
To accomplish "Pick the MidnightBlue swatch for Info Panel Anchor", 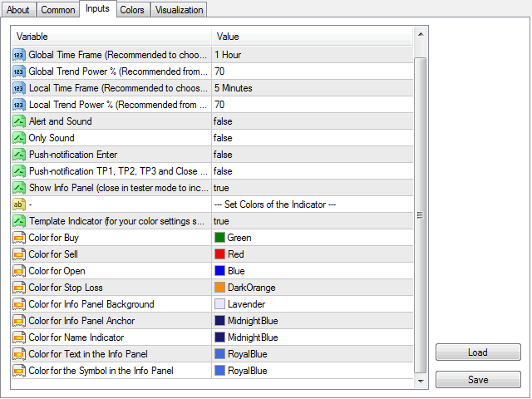I will [x=219, y=321].
